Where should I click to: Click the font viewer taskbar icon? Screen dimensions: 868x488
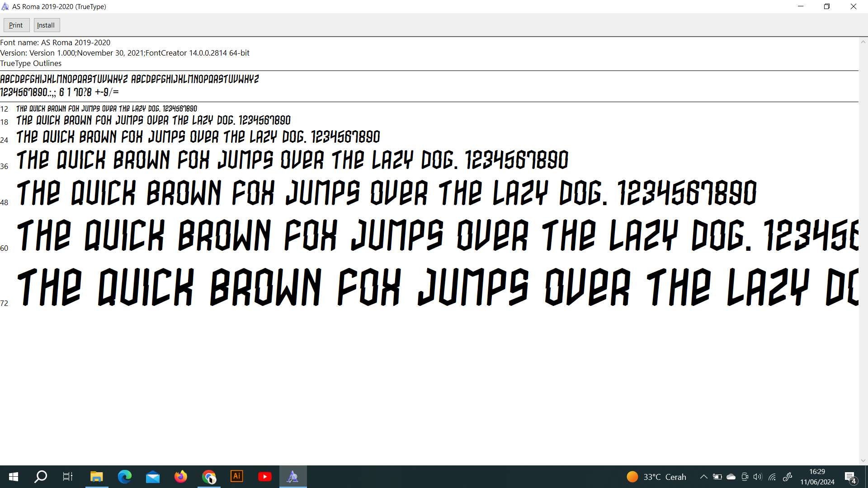click(293, 477)
